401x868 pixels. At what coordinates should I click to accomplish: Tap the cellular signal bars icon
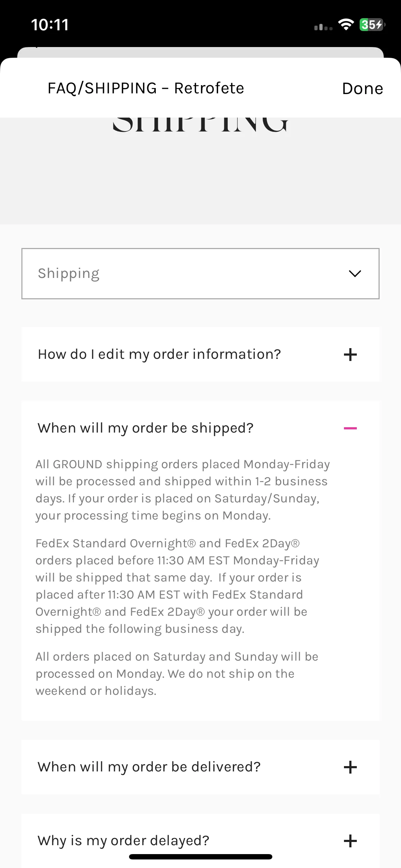tap(323, 27)
